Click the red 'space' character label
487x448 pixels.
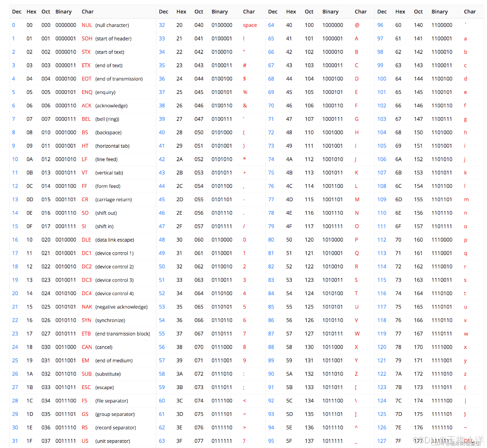(x=250, y=25)
